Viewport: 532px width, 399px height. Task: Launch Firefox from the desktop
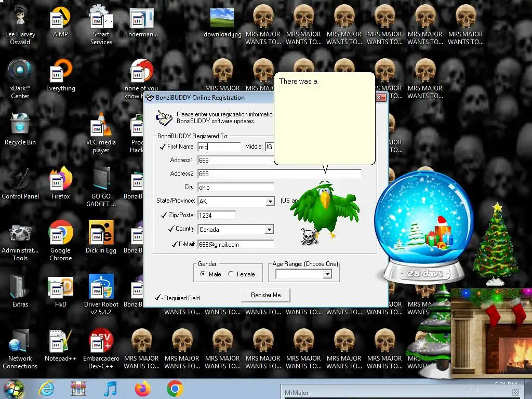pyautogui.click(x=60, y=184)
